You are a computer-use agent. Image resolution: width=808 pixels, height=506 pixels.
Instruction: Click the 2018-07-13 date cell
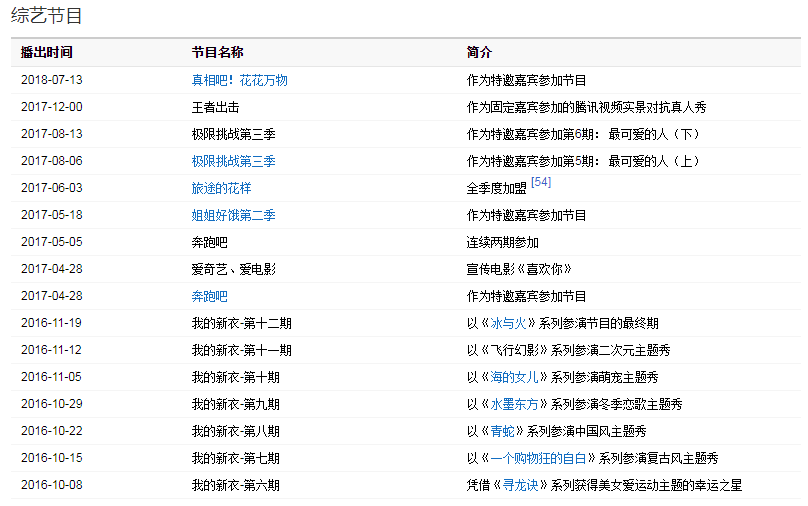tap(51, 80)
